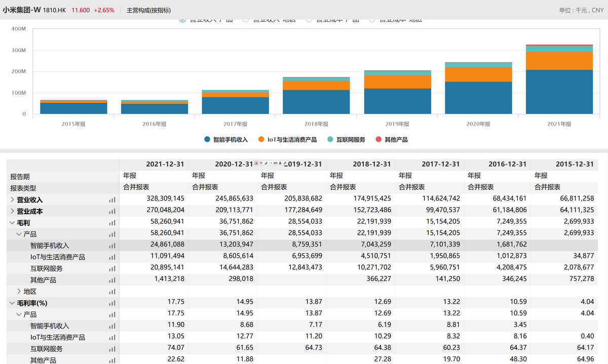The image size is (608, 364).
Task: Click the 小米集团-W stock name
Action: coord(21,10)
